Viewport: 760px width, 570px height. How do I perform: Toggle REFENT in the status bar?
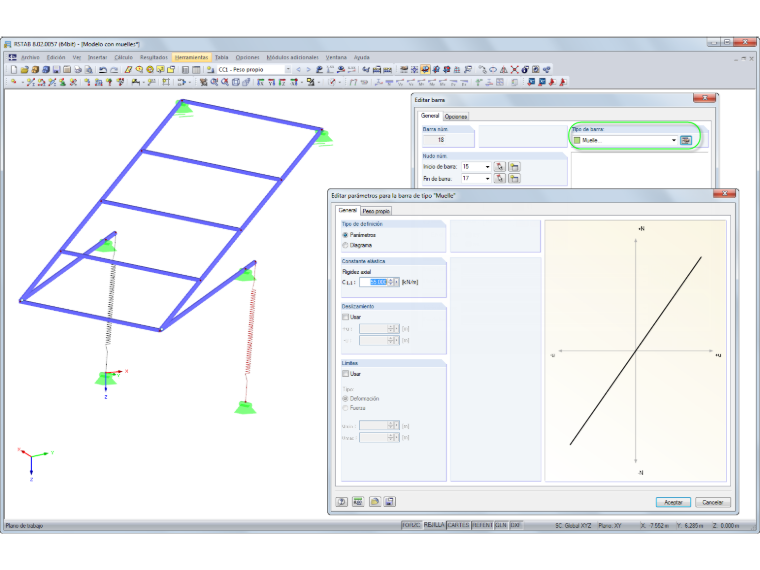click(x=482, y=525)
